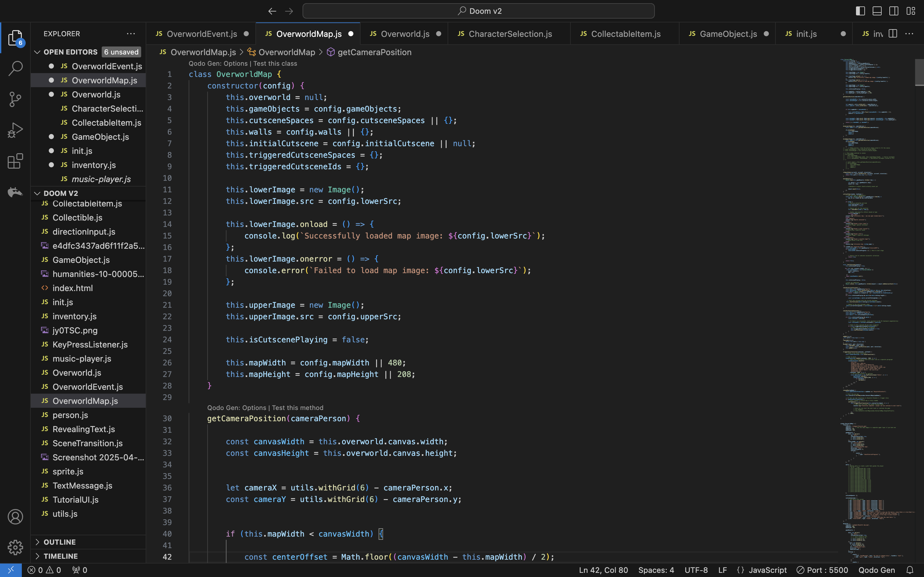Click the Doom v2 command search field
The width and height of the screenshot is (924, 577).
click(478, 11)
